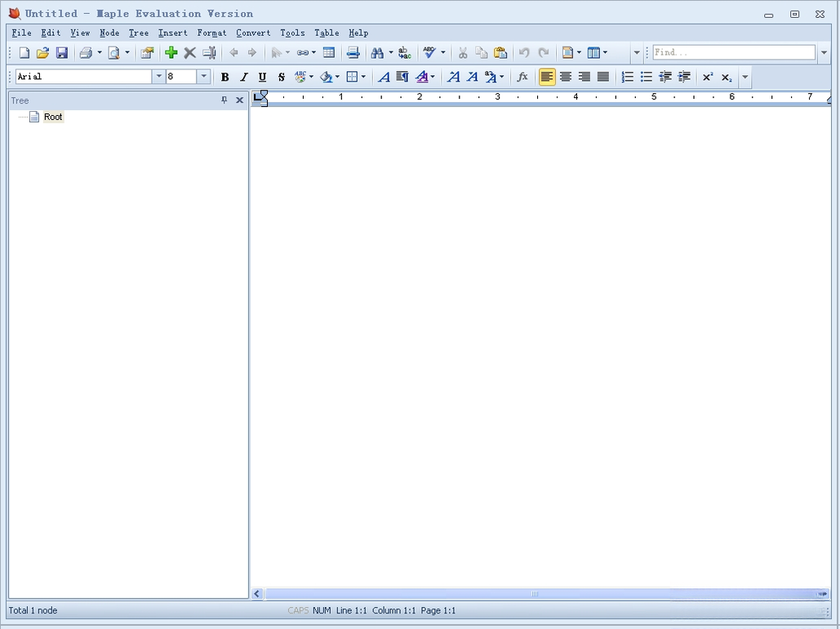
Task: Toggle bold formatting
Action: click(225, 77)
